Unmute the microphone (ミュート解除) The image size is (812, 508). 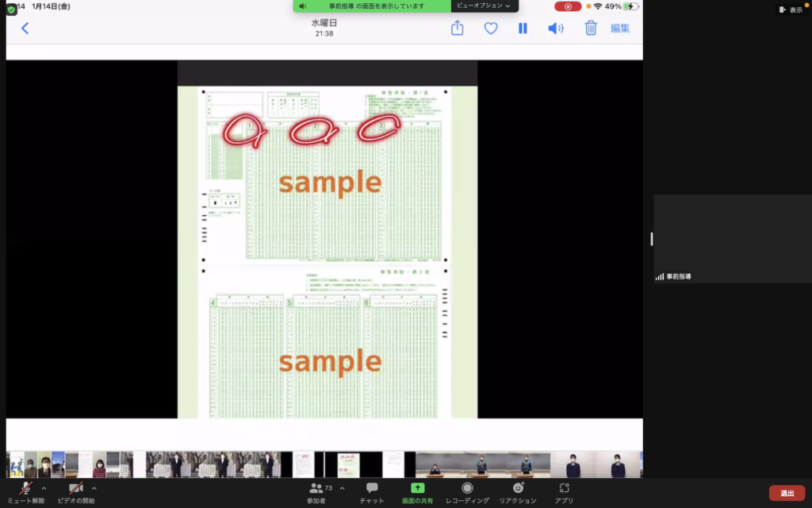(x=26, y=489)
